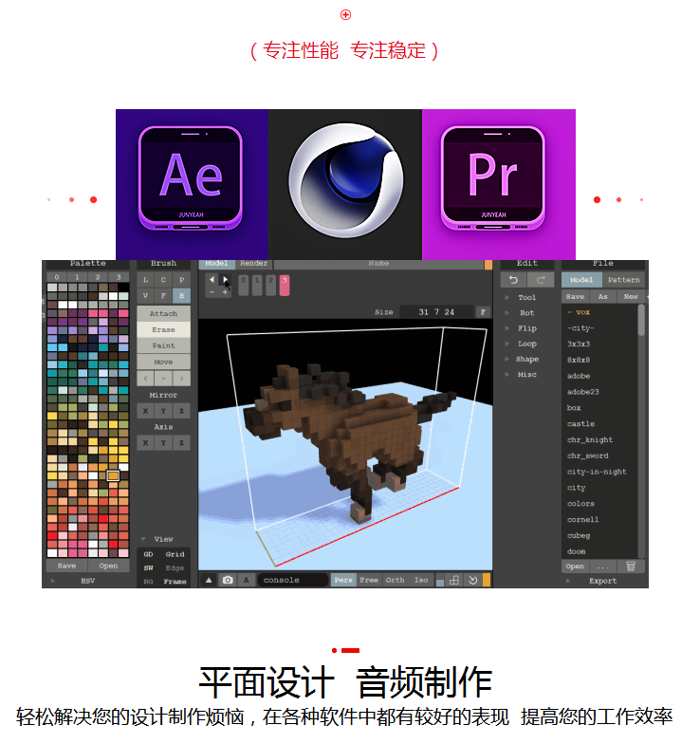Switch to the Render tab
This screenshot has width=700, height=744.
[254, 264]
